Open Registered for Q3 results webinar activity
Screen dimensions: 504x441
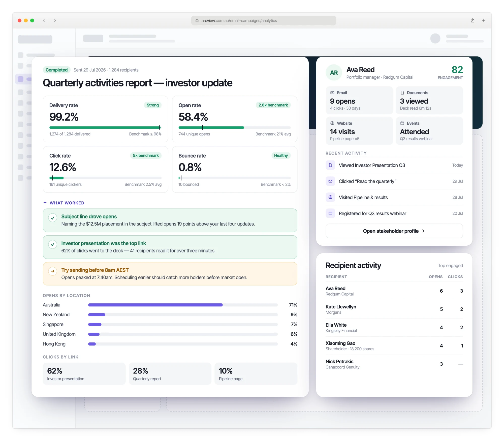tap(394, 213)
